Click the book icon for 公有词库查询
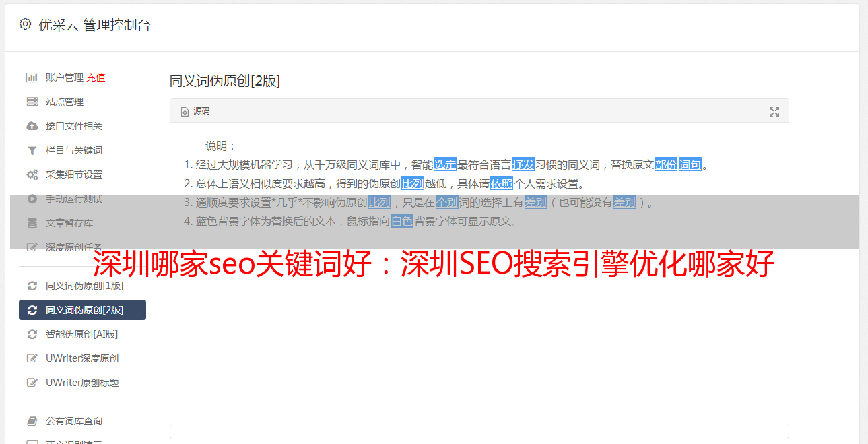The image size is (868, 444). 32,421
